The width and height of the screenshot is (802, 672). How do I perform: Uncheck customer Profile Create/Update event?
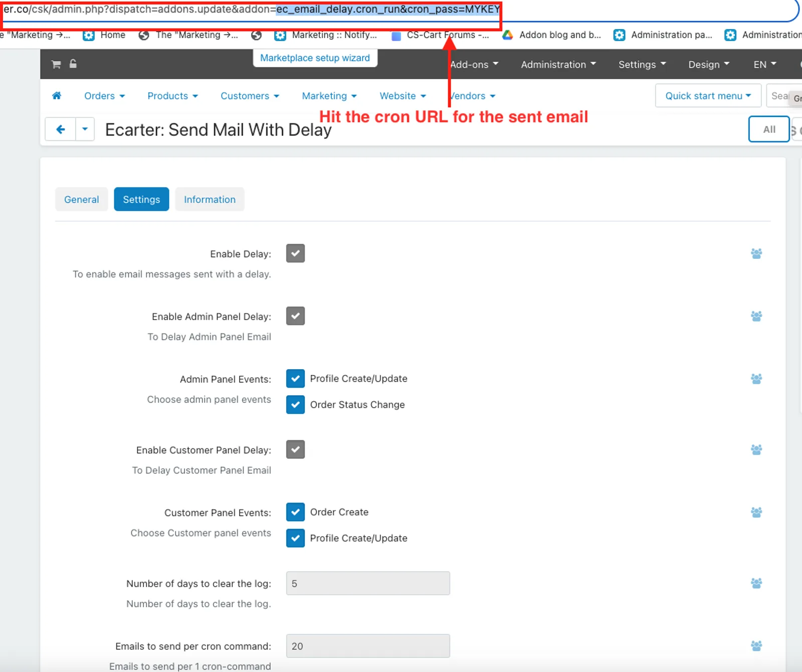(295, 538)
